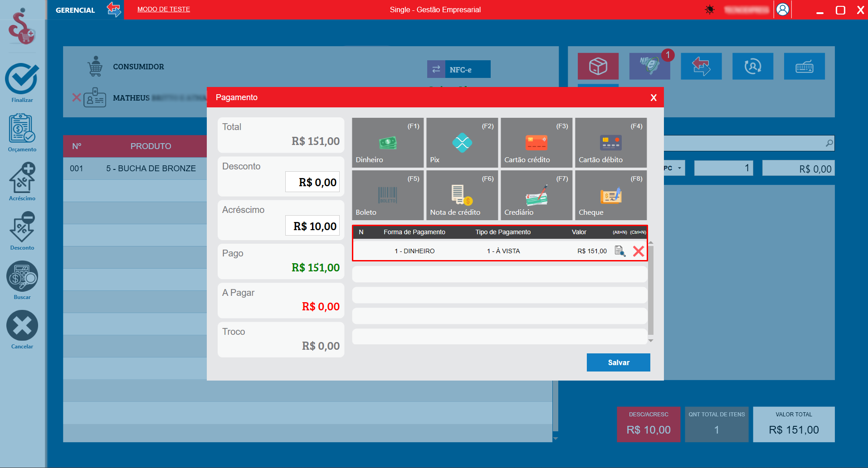Select Pix (F2) payment method
Screen dimensions: 868x468
462,143
